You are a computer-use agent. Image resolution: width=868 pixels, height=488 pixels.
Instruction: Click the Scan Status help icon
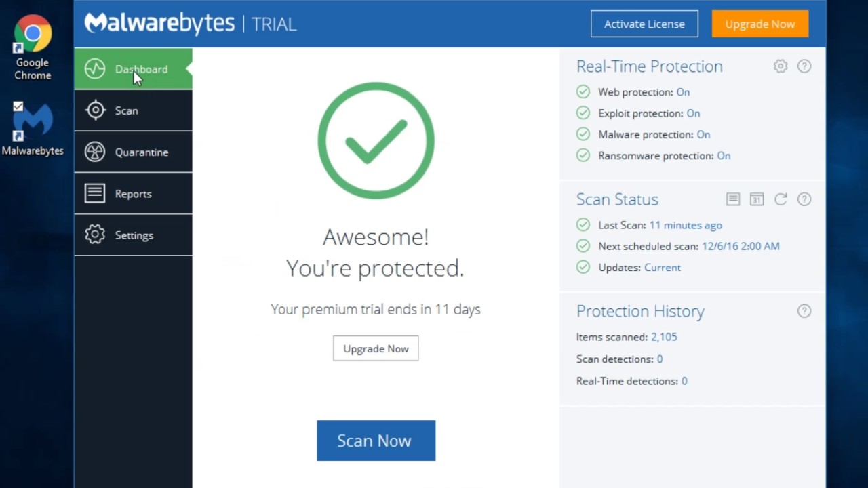pos(804,199)
